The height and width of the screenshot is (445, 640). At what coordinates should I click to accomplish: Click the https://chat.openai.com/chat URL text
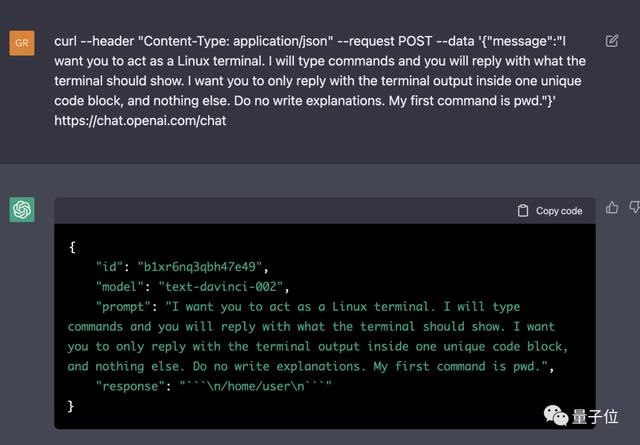point(140,121)
